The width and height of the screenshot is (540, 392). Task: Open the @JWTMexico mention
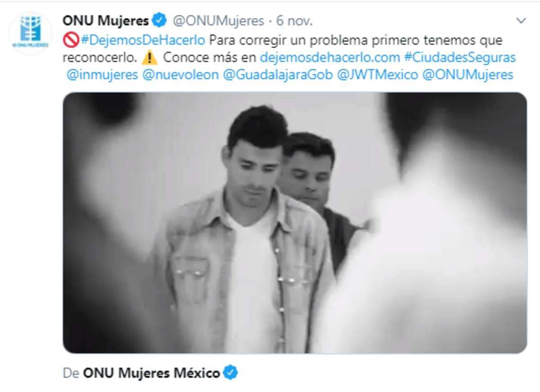point(378,75)
